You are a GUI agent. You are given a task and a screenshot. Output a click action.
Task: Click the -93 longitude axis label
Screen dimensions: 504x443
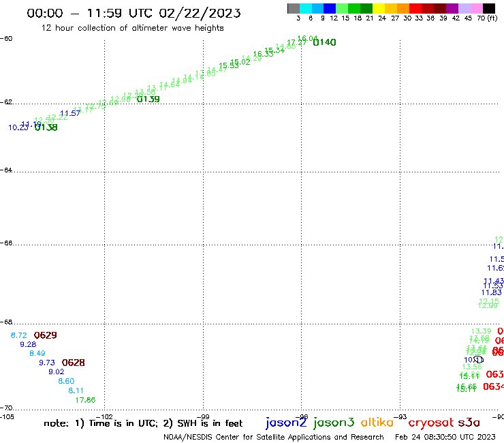click(x=400, y=417)
